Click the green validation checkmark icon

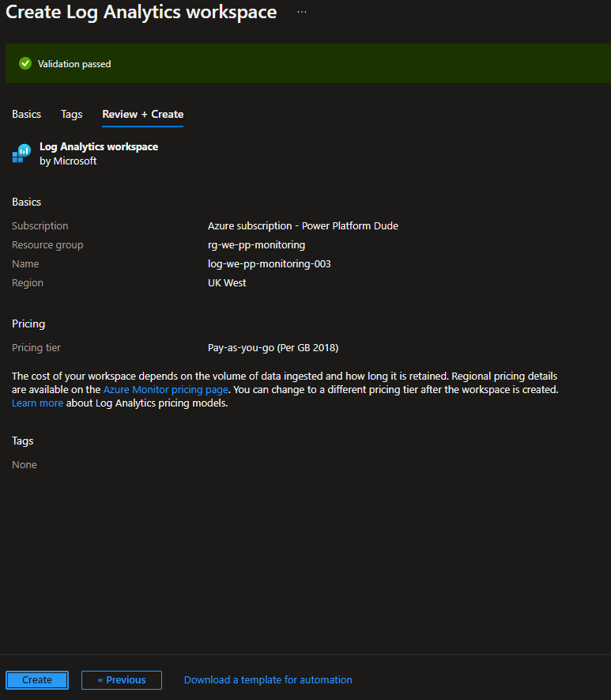point(25,63)
